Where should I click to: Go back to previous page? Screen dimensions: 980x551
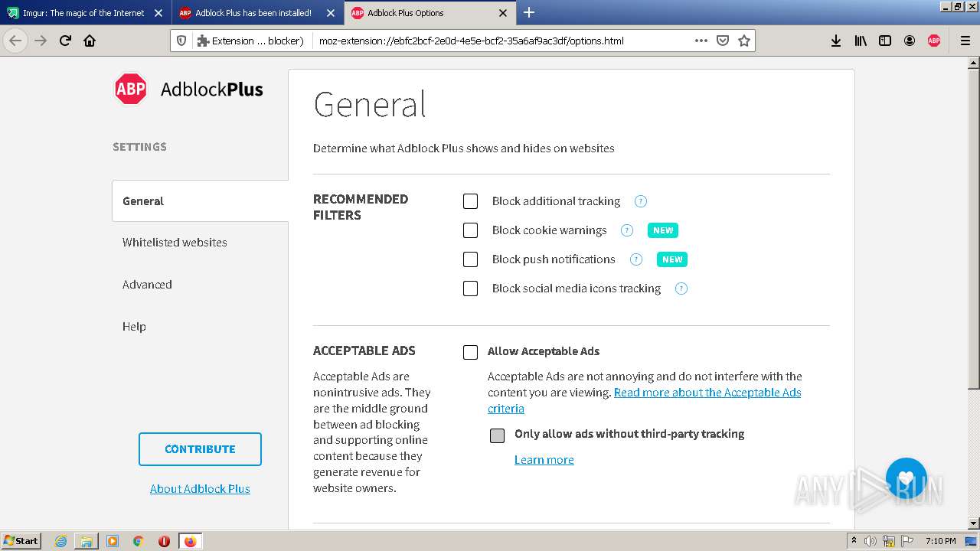pos(15,41)
